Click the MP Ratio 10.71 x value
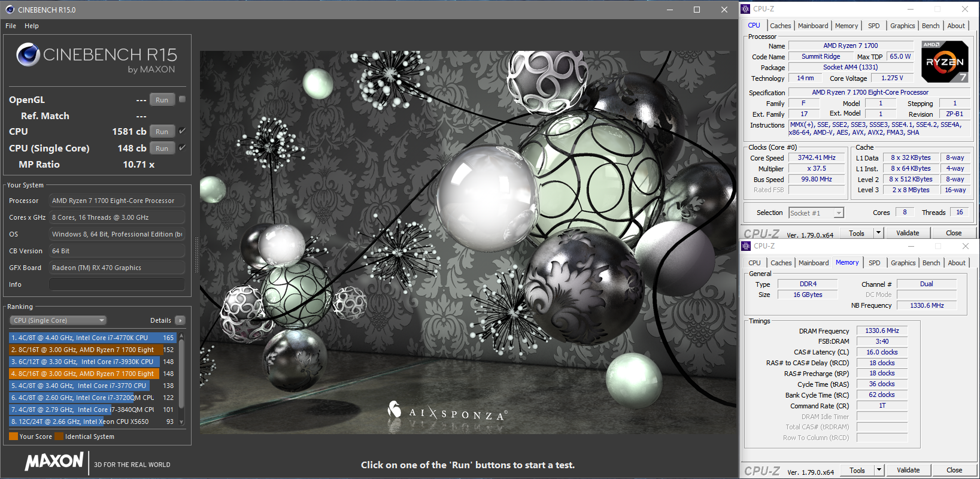This screenshot has width=980, height=479. click(139, 164)
